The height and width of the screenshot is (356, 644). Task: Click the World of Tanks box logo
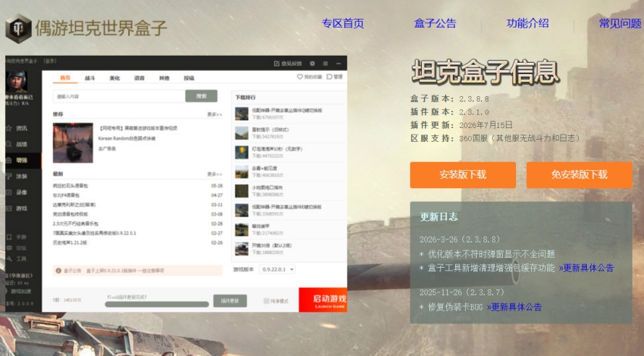18,28
